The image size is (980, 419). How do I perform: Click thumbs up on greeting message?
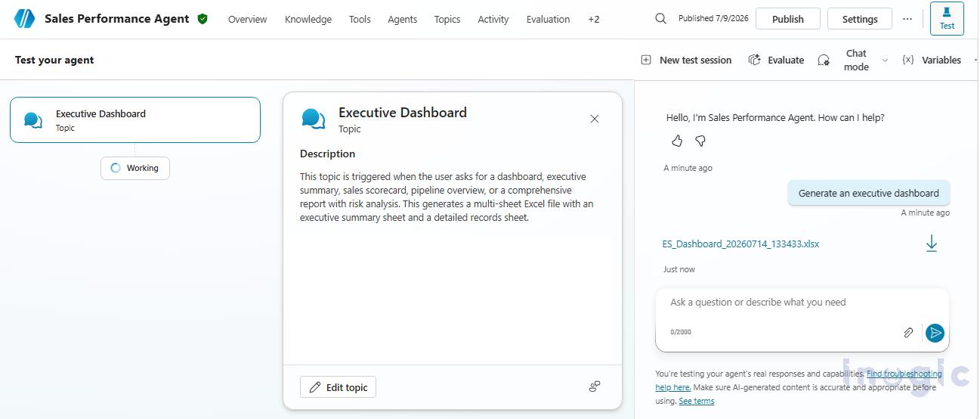(677, 141)
